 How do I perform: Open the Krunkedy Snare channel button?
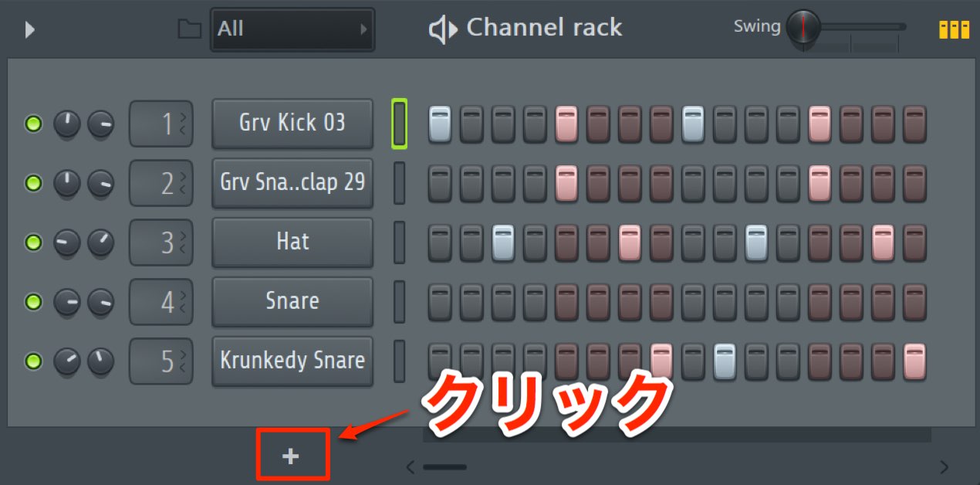[292, 361]
